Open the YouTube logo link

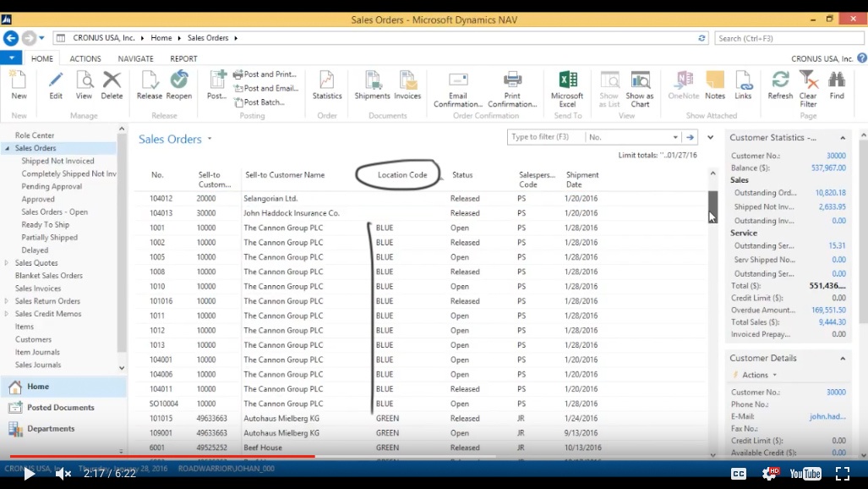(x=805, y=474)
